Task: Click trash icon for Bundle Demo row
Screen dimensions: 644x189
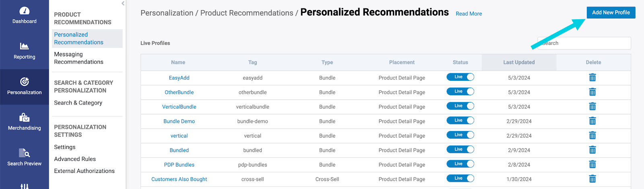Action: point(592,121)
